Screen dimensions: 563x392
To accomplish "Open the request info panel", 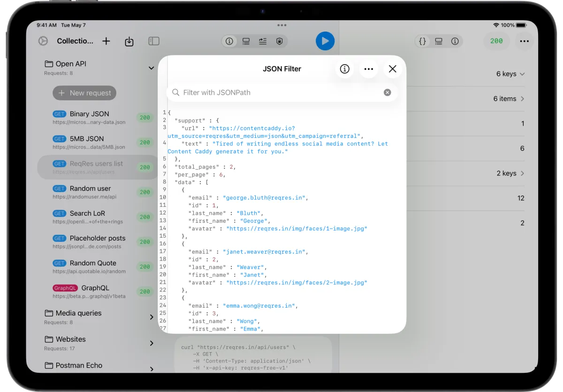I will pyautogui.click(x=229, y=41).
